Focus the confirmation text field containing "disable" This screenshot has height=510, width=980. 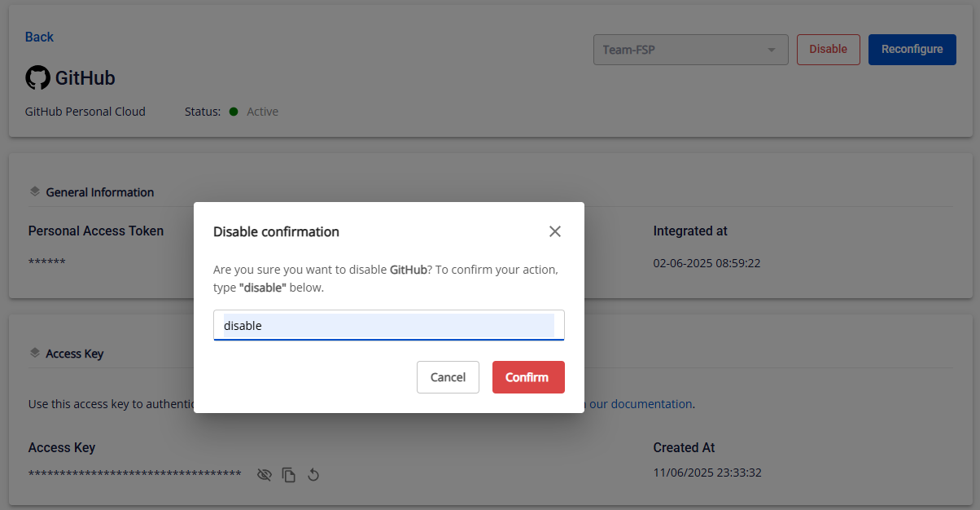coord(388,325)
